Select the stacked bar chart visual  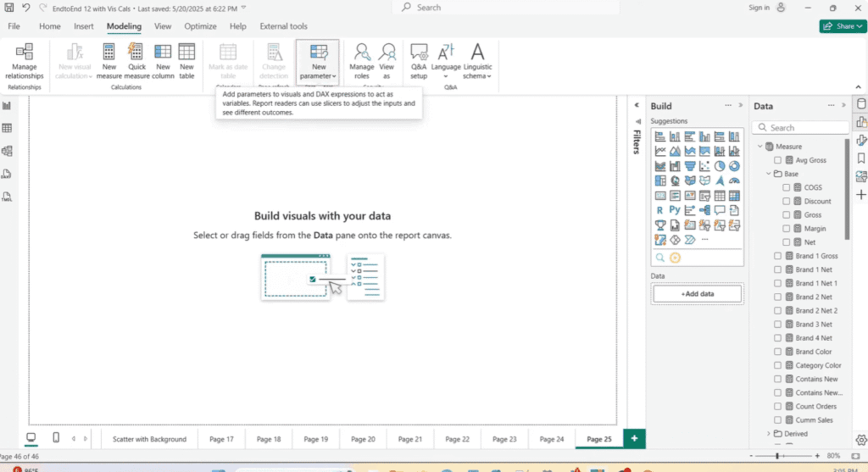(x=659, y=136)
